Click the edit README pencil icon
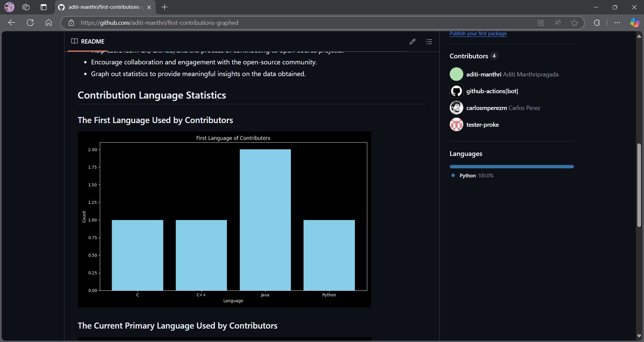 tap(413, 42)
